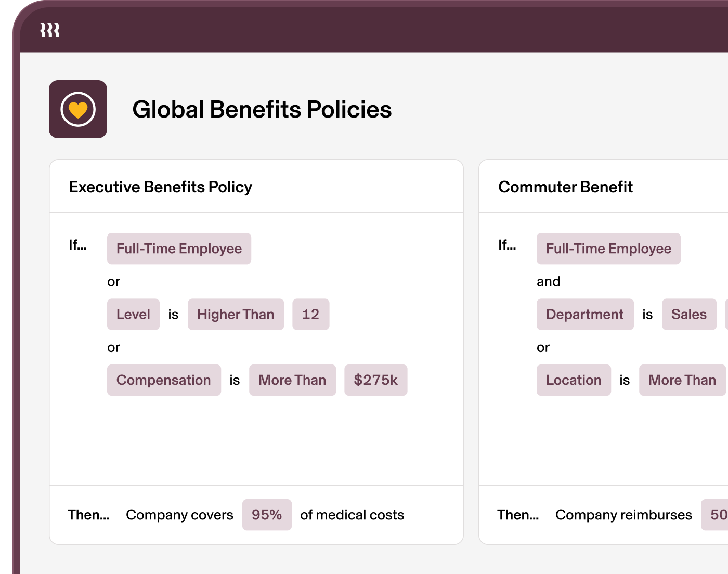Adjust the 95% medical coverage value

coord(267,515)
